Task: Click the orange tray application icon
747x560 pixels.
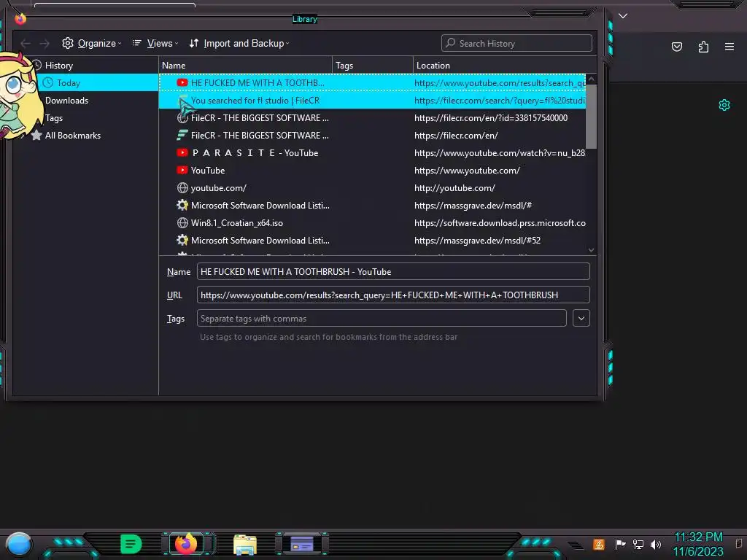Action: point(599,544)
